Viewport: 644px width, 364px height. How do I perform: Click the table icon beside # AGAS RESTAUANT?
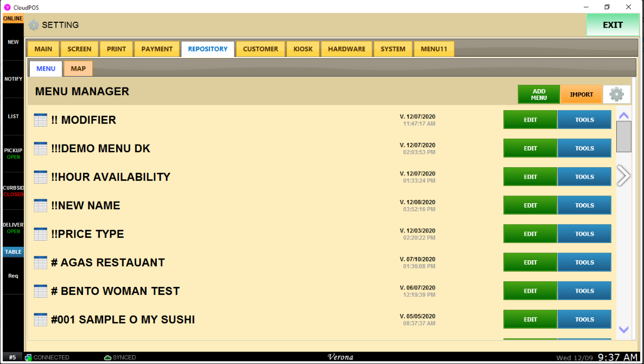pos(40,262)
